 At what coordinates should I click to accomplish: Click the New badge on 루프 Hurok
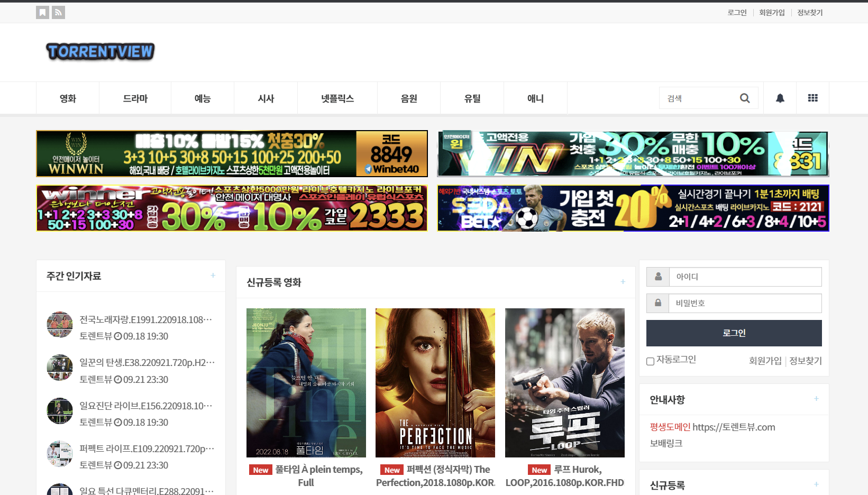coord(540,470)
